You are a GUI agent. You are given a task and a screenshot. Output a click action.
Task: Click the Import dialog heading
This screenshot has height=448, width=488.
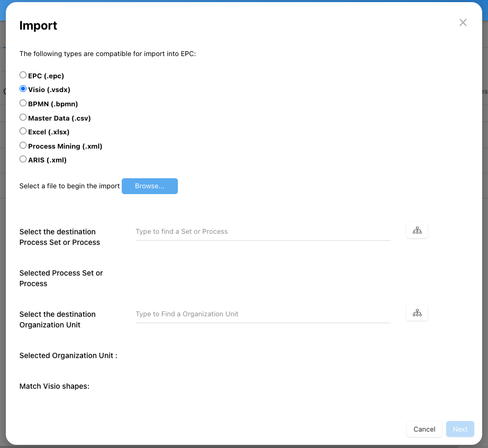38,25
